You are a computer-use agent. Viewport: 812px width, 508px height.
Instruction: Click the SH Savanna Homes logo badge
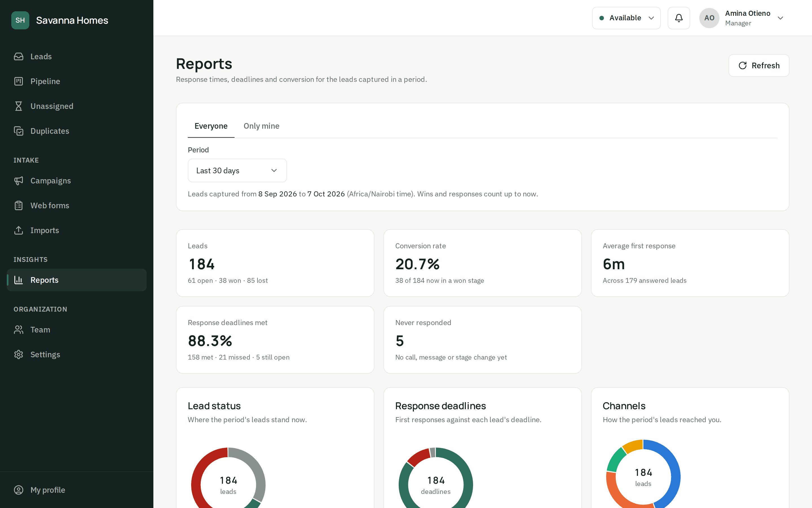[x=20, y=20]
